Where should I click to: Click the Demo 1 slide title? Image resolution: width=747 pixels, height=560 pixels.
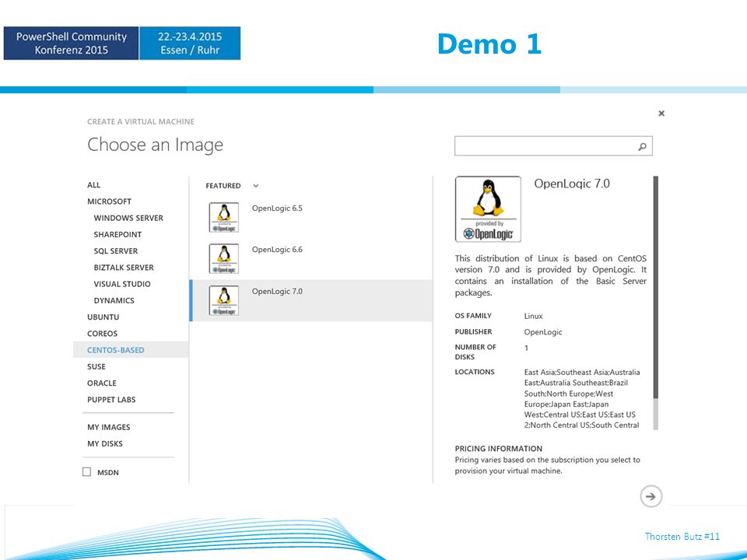click(x=489, y=44)
